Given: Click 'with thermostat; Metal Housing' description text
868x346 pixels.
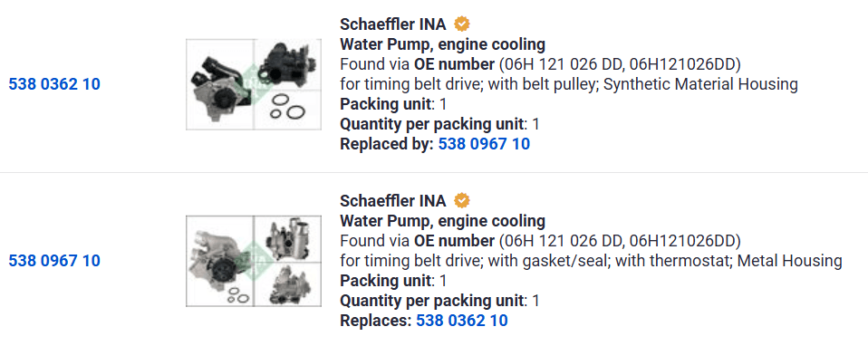Looking at the screenshot, I should coord(728,261).
